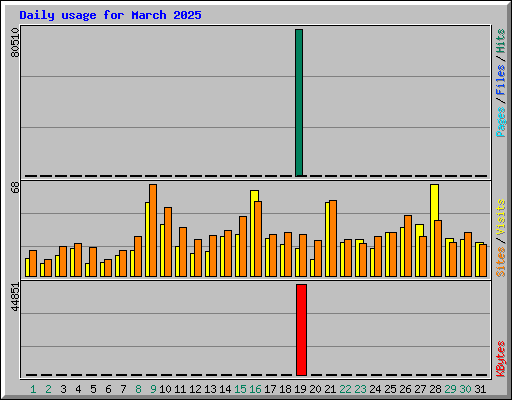Viewport: 512px width, 400px height.
Task: Click the yellow visits bar for day 21
Action: pyautogui.click(x=327, y=239)
